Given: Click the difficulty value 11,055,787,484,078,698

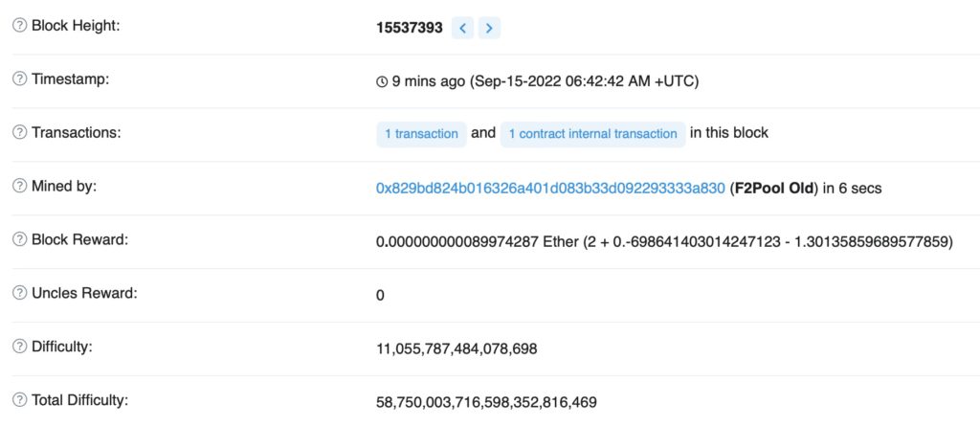Looking at the screenshot, I should 457,348.
